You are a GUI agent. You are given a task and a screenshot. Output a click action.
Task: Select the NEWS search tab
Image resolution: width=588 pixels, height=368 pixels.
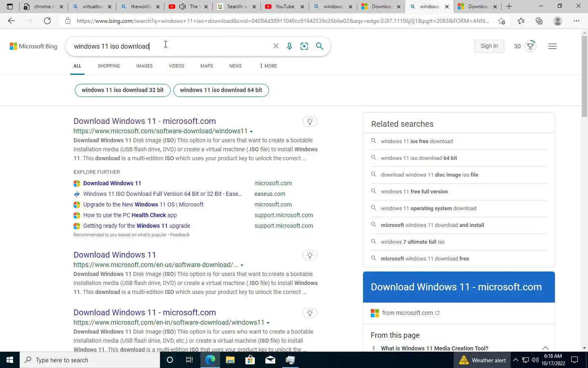point(235,66)
